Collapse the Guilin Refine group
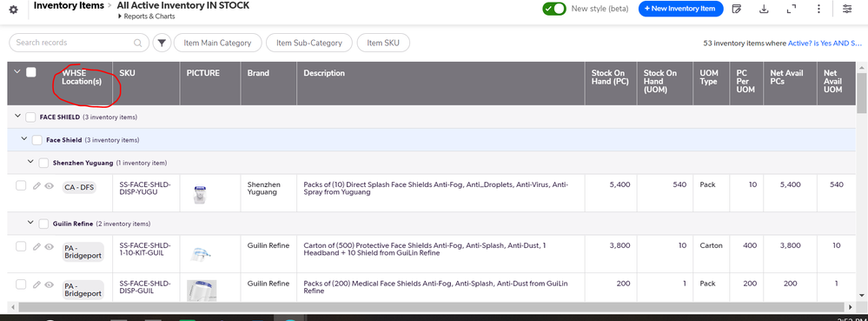This screenshot has height=321, width=868. (x=31, y=223)
